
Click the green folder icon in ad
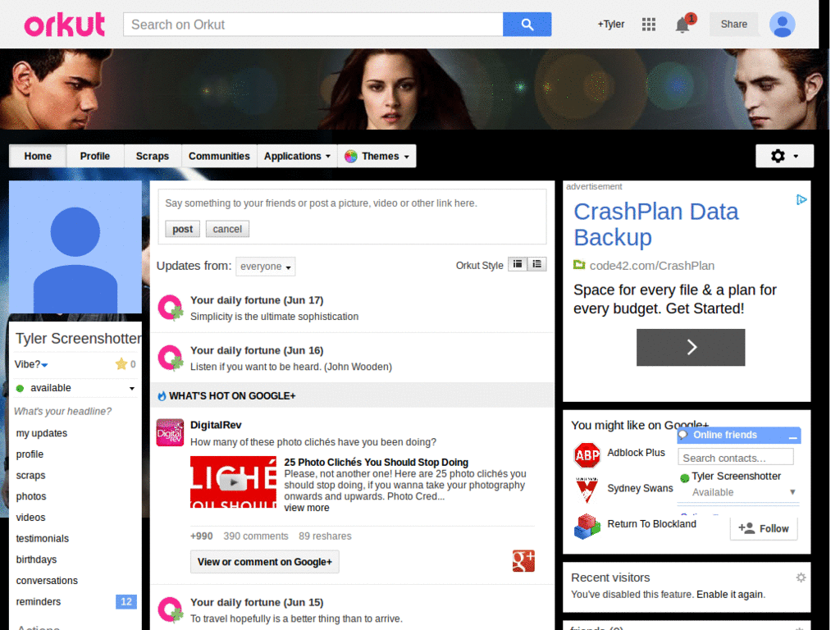(579, 265)
